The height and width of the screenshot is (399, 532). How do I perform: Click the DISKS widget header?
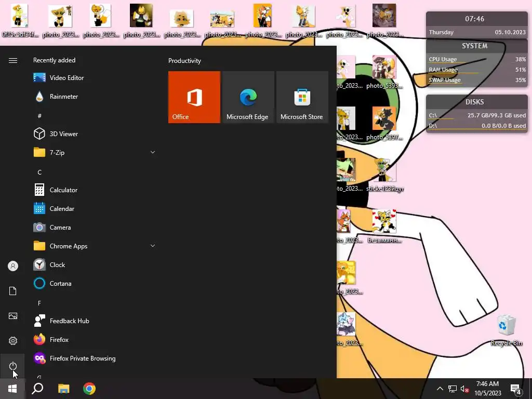(x=474, y=102)
